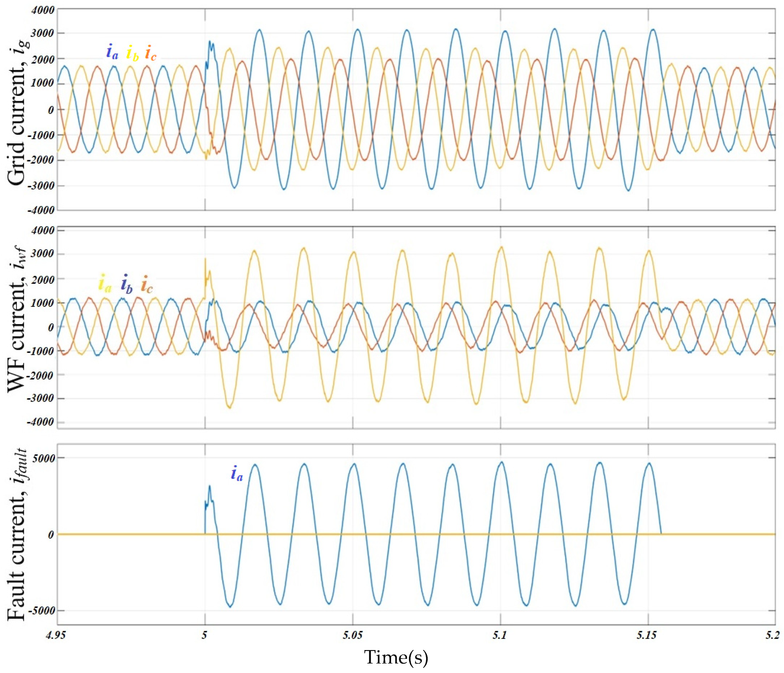Viewport: 784px width, 673px height.
Task: Select the 4.95 time tick label
Action: click(56, 635)
